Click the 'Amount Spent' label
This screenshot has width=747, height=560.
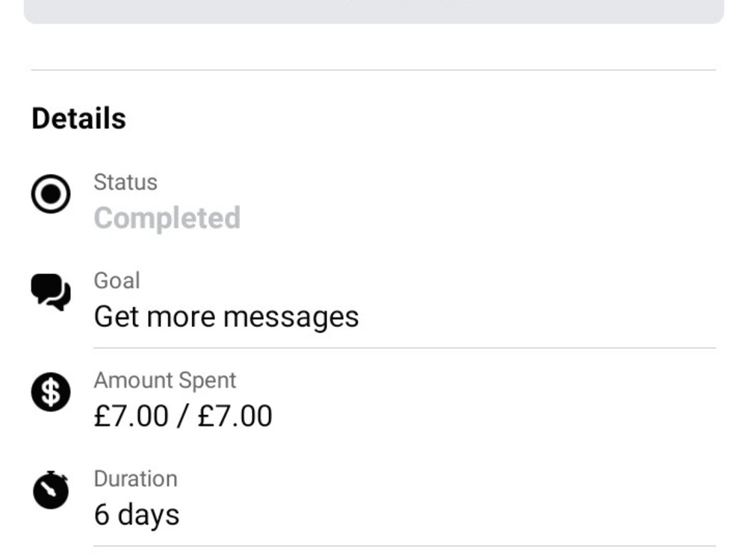point(165,380)
